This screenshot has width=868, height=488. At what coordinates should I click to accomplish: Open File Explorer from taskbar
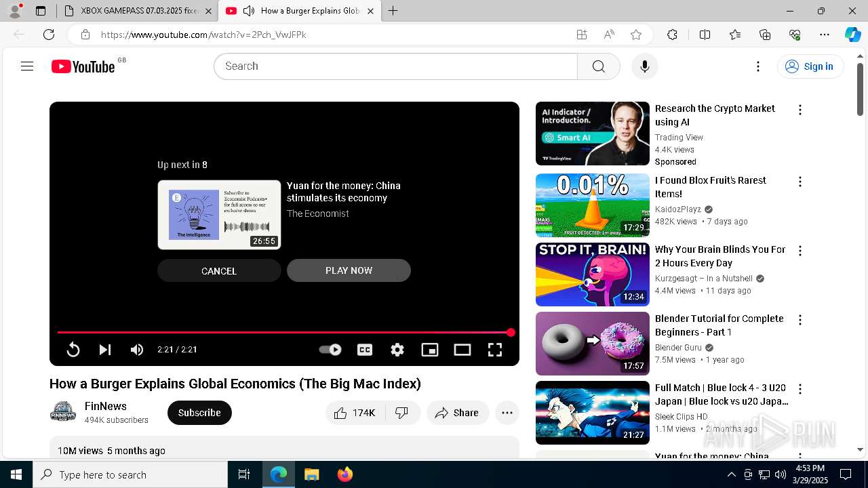(x=312, y=474)
